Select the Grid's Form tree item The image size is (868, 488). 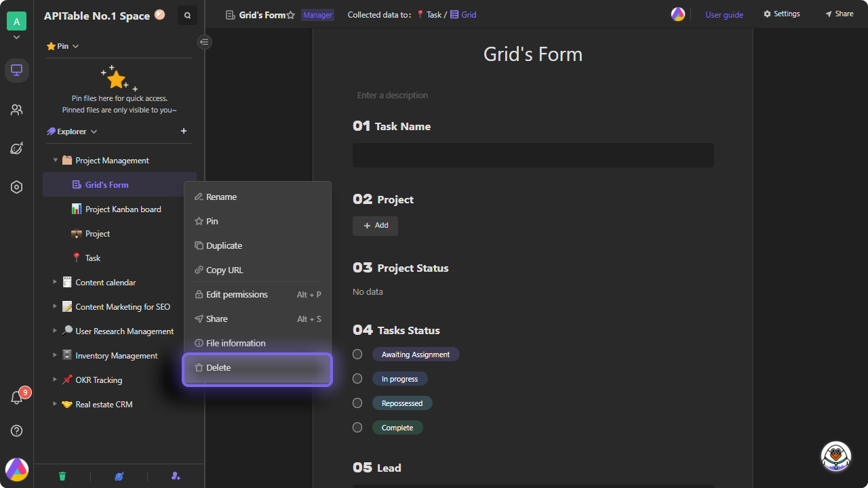(119, 184)
